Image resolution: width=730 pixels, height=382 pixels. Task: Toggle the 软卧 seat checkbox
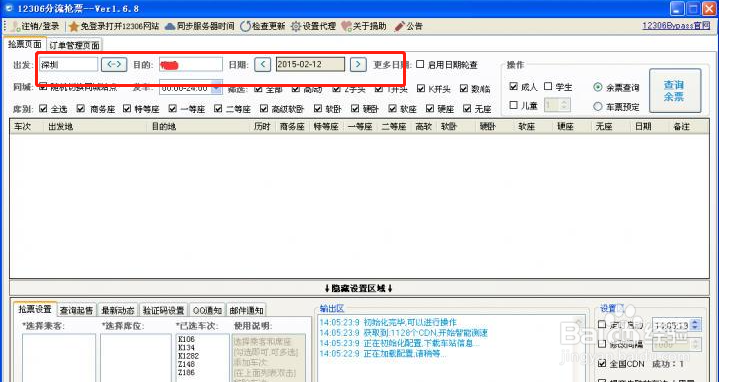pyautogui.click(x=318, y=108)
